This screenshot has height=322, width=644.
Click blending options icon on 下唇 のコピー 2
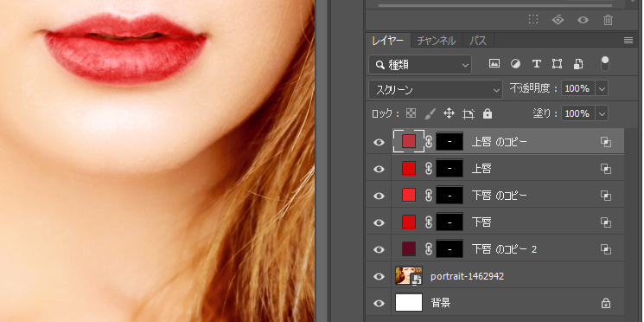606,249
